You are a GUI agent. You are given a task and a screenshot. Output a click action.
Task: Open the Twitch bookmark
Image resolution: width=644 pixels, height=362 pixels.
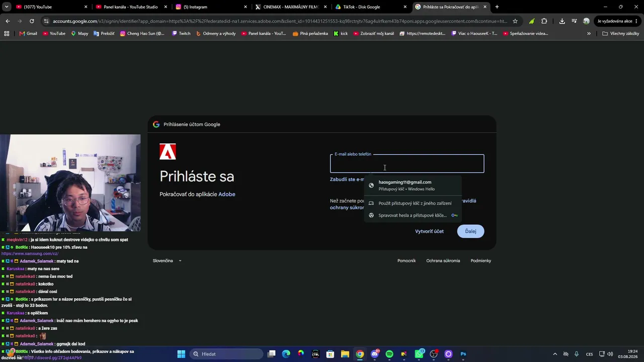point(181,34)
